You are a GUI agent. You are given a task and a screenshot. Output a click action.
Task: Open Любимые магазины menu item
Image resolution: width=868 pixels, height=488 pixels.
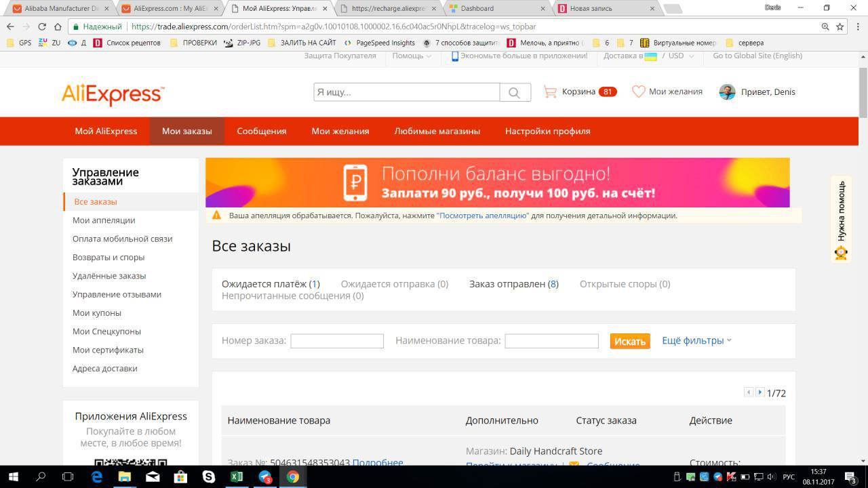tap(437, 131)
